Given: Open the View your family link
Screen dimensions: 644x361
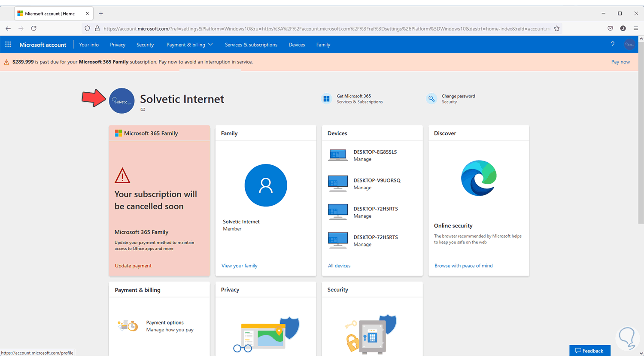Looking at the screenshot, I should [240, 266].
